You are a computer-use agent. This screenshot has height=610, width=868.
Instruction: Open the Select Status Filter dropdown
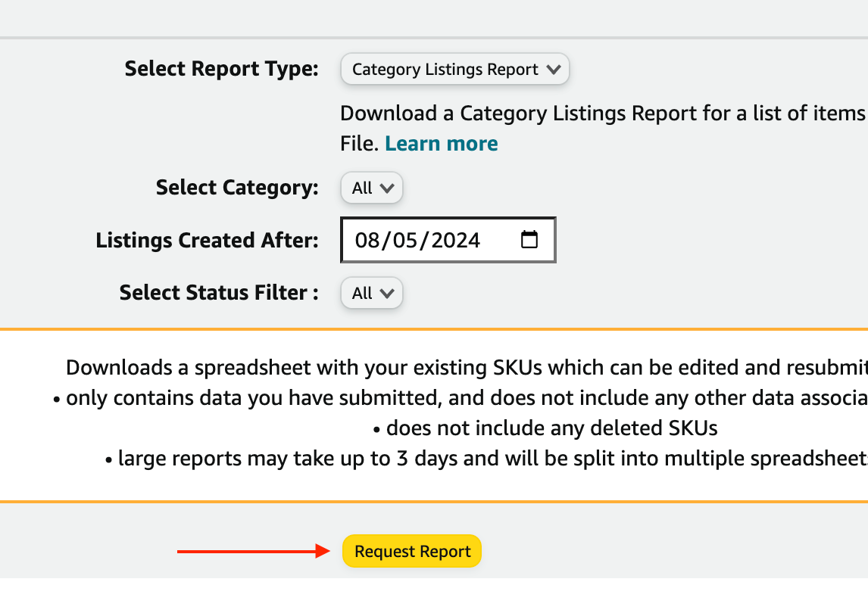pos(371,293)
